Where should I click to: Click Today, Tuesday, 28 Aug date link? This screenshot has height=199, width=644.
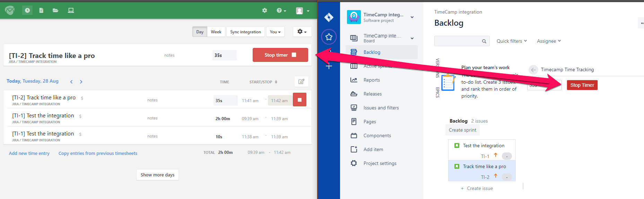point(33,81)
